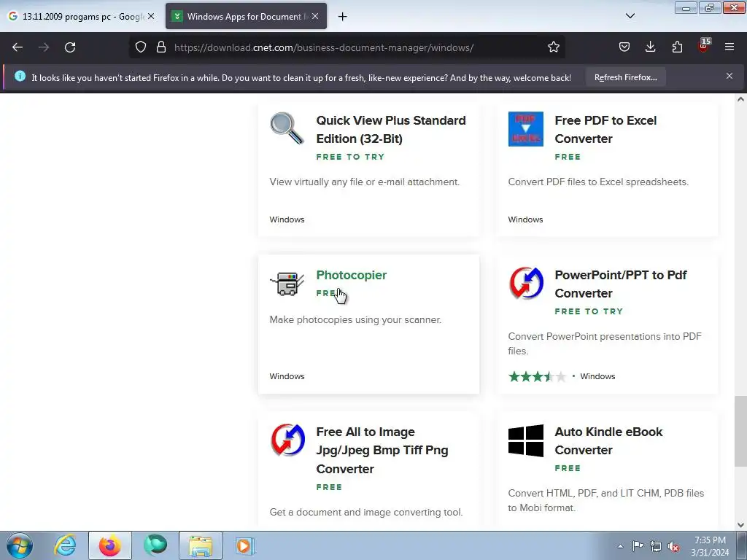Open the Firefox application menu
The height and width of the screenshot is (560, 747).
click(729, 47)
